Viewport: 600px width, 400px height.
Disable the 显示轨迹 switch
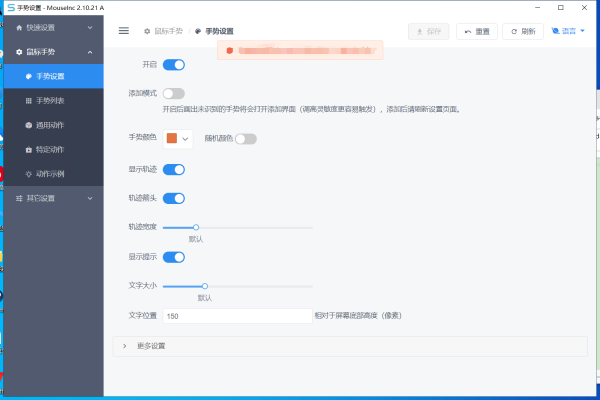(174, 170)
